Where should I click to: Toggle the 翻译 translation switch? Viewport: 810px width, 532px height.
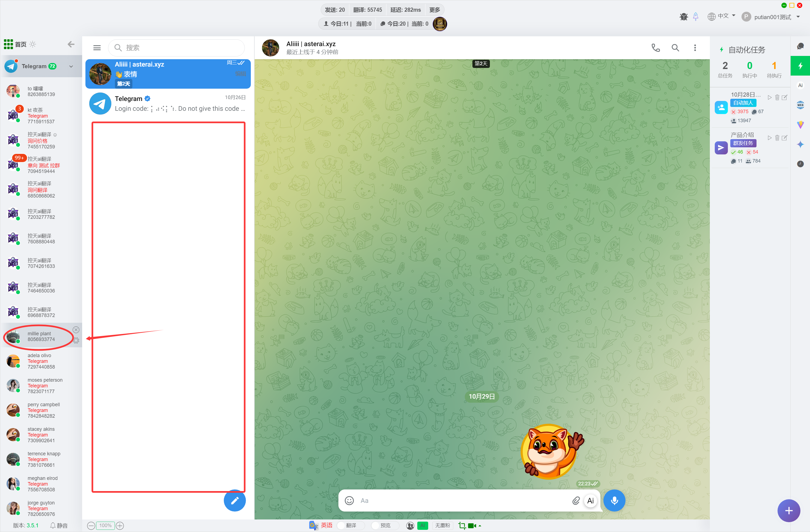[351, 525]
